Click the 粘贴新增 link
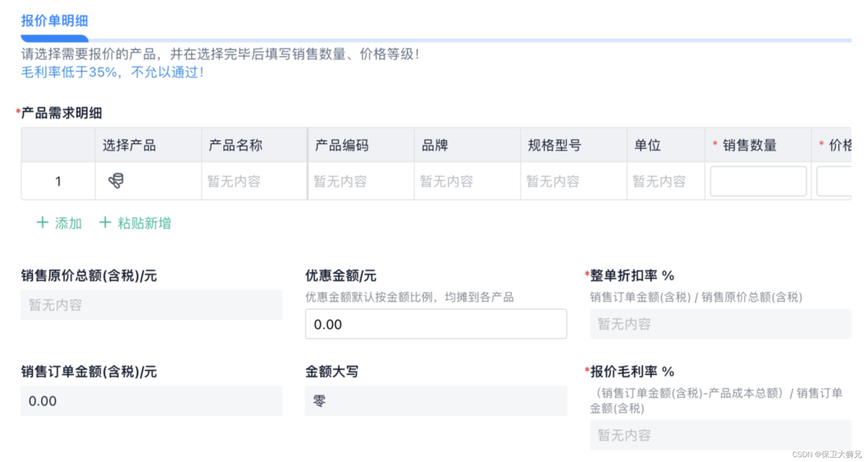868x462 pixels. tap(144, 223)
